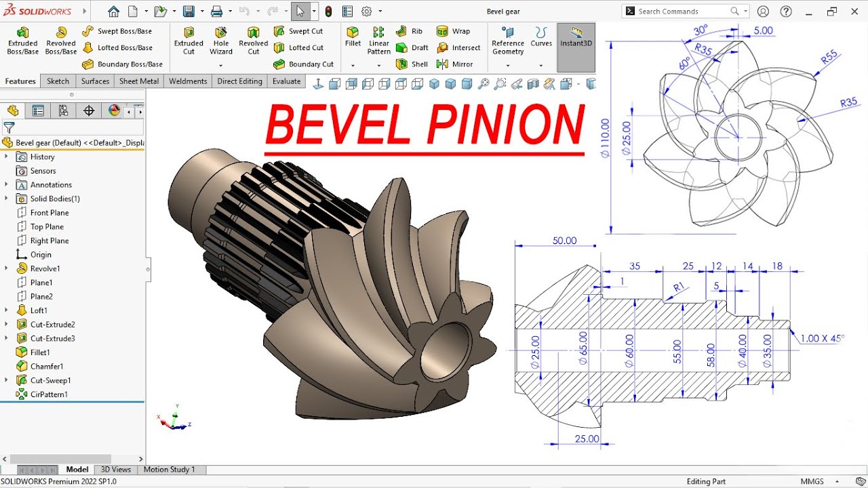Select the Revolved Cut tool
Screen dimensions: 868x488
(254, 41)
